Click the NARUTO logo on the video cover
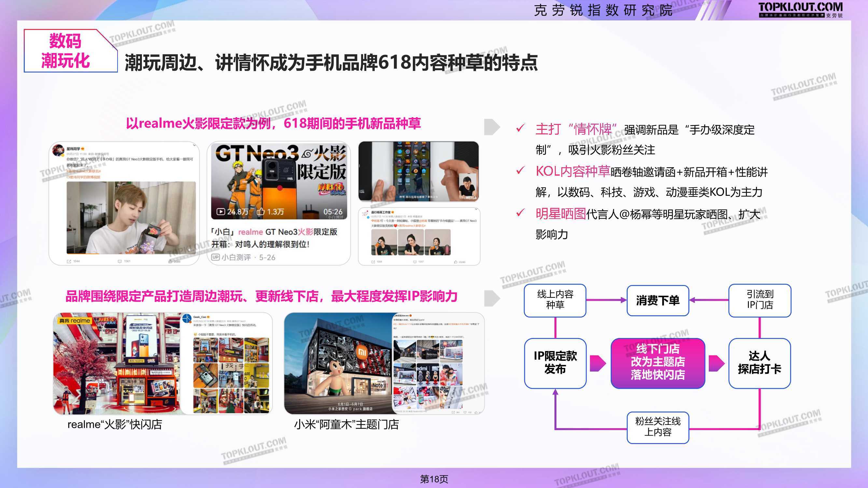The height and width of the screenshot is (488, 868). coord(331,189)
